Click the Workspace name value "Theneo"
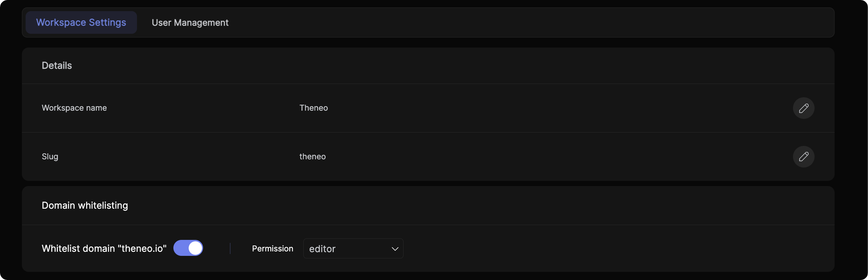Image resolution: width=868 pixels, height=280 pixels. [x=314, y=108]
